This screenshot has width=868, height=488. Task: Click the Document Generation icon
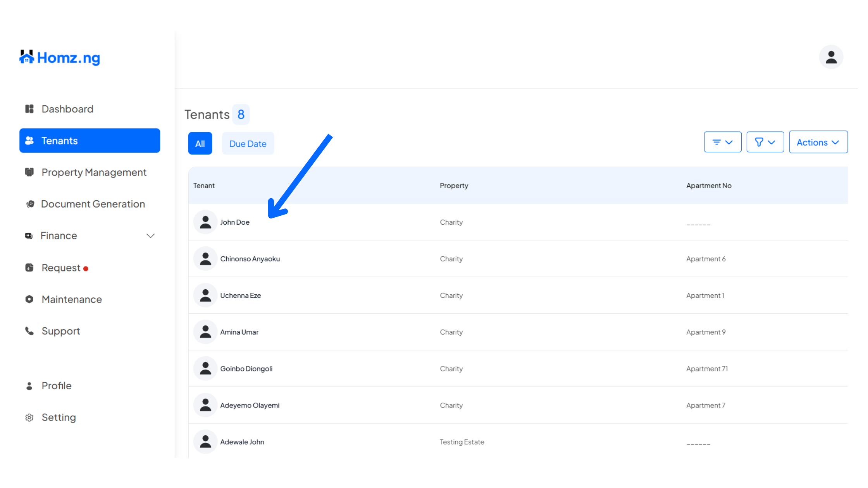click(30, 204)
